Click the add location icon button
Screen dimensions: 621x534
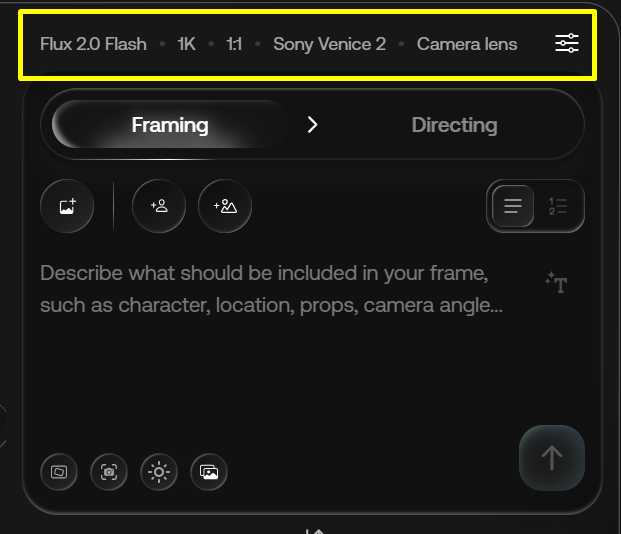(x=225, y=206)
